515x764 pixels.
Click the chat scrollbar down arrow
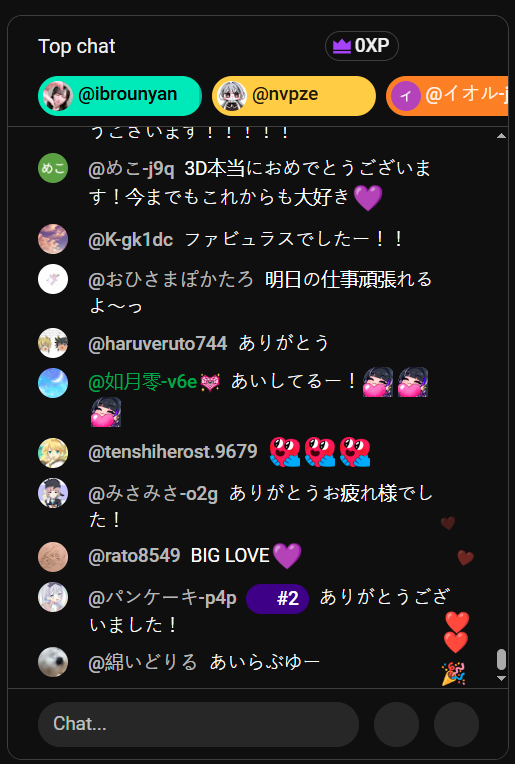501,678
